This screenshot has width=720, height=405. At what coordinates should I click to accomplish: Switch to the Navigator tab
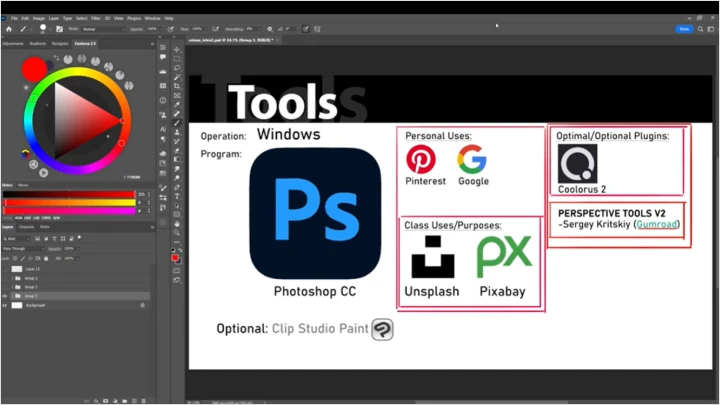tap(60, 44)
